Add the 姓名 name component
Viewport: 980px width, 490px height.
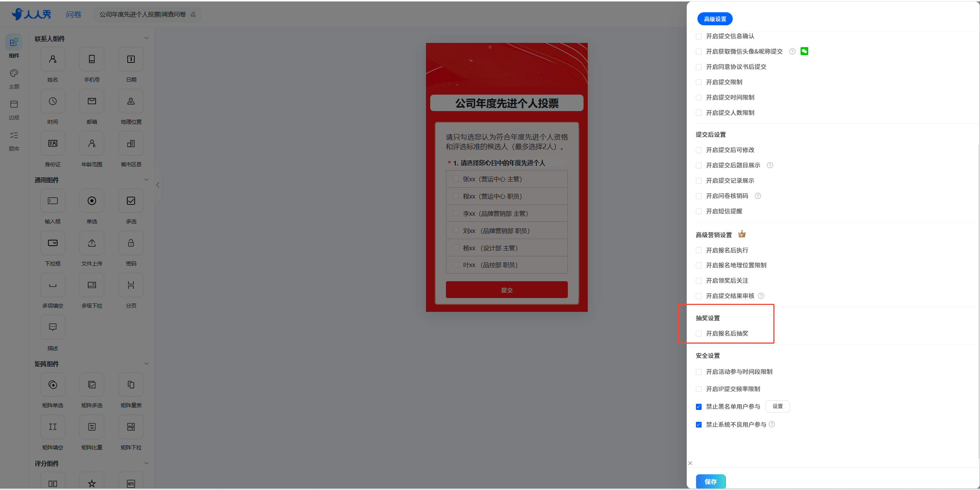point(53,59)
